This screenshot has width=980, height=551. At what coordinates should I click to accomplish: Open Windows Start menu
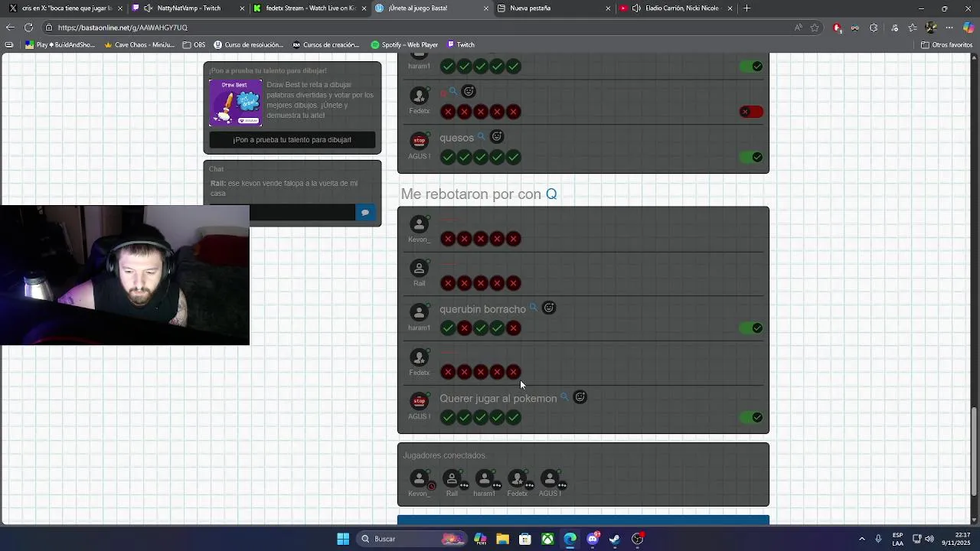tap(343, 539)
